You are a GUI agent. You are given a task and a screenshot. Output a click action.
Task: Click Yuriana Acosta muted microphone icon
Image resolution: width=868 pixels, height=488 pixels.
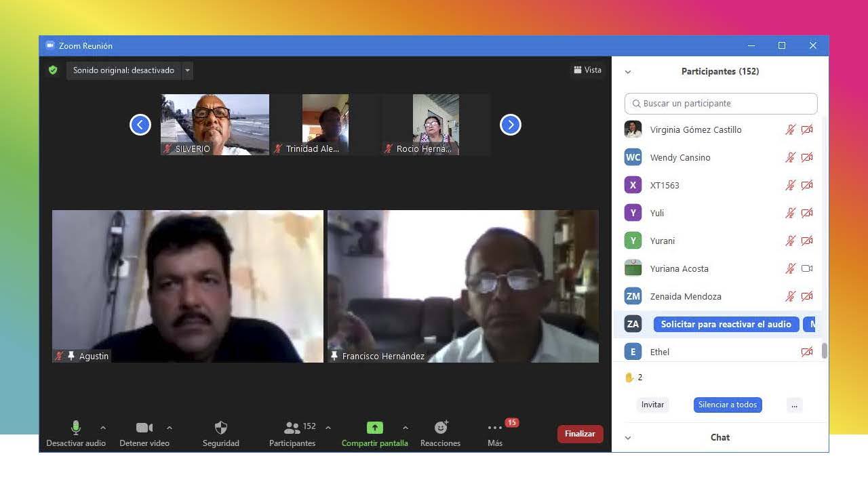pos(790,268)
